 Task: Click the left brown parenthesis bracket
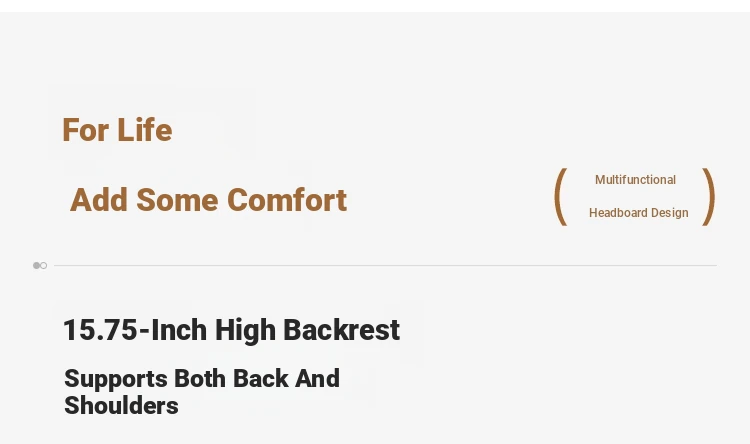coord(561,197)
